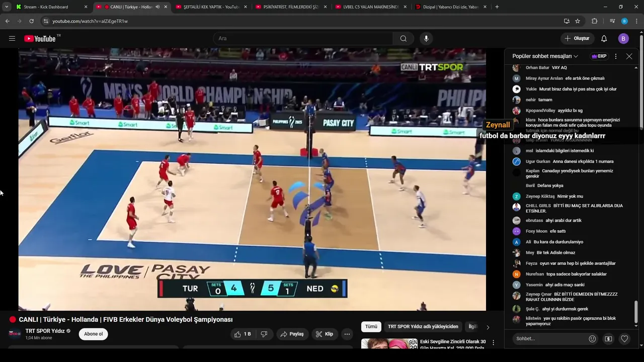This screenshot has width=644, height=362.
Task: Open a new browser tab
Action: (497, 7)
